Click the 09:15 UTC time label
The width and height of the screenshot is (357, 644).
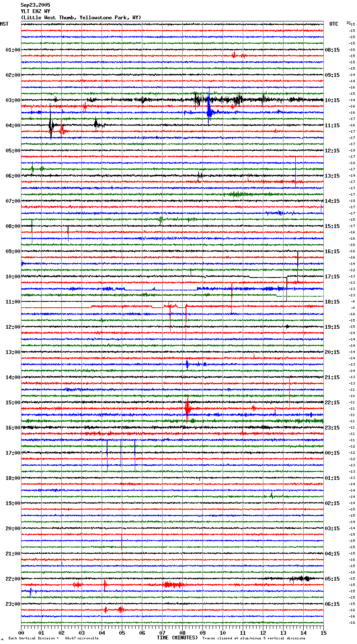coord(332,75)
